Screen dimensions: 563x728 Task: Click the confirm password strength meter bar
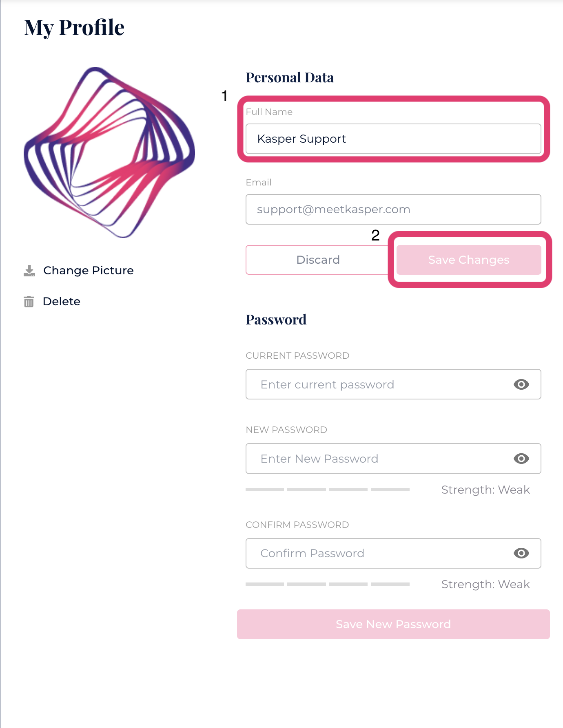click(x=327, y=584)
